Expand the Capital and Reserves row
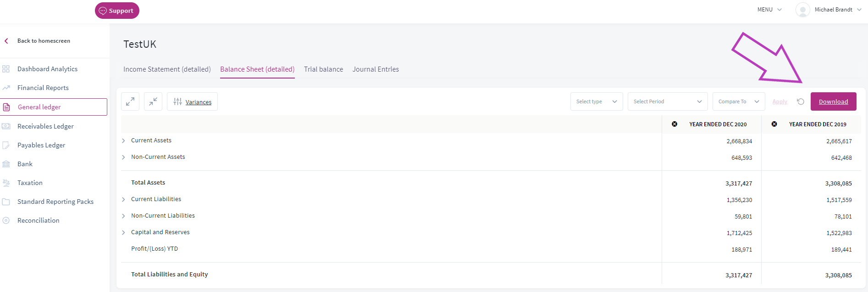 (x=123, y=232)
